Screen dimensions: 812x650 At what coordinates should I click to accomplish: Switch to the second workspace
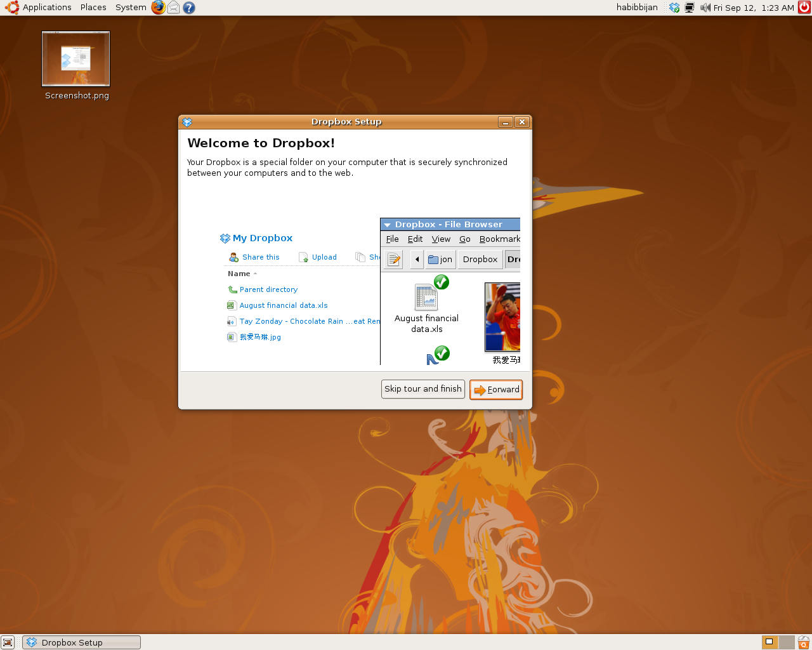(x=787, y=642)
